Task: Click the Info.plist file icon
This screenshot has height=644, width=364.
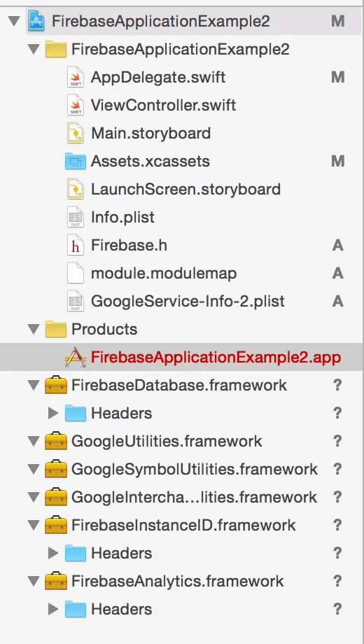Action: [76, 217]
